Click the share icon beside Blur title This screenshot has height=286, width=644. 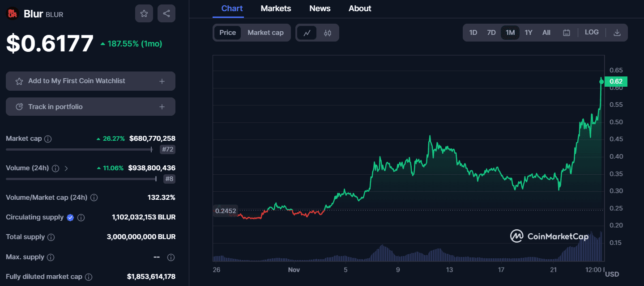click(166, 13)
